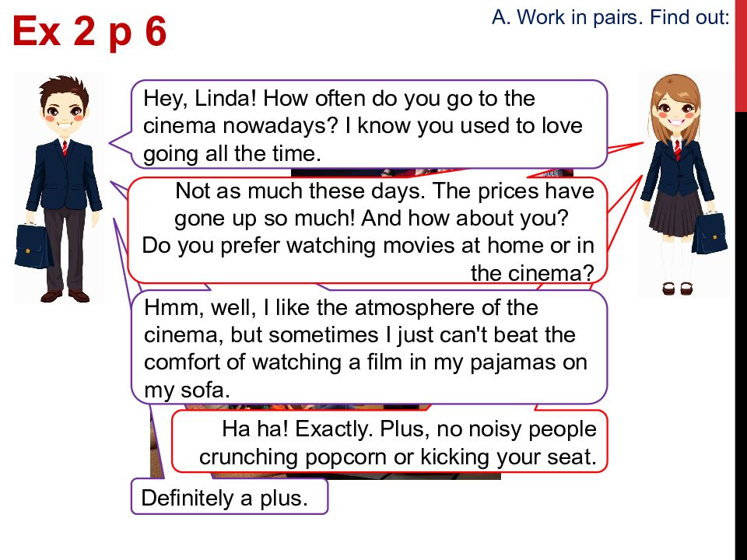Click the girl's brown shoes
Screen dimensions: 747x560
[679, 288]
